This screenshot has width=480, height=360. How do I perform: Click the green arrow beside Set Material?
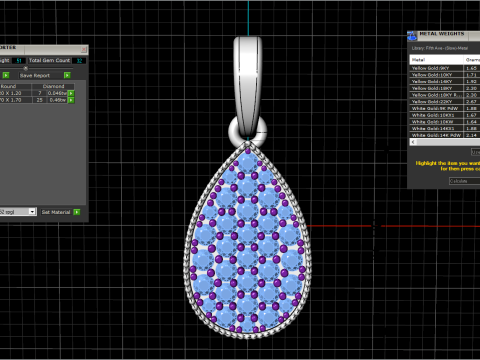tap(77, 212)
